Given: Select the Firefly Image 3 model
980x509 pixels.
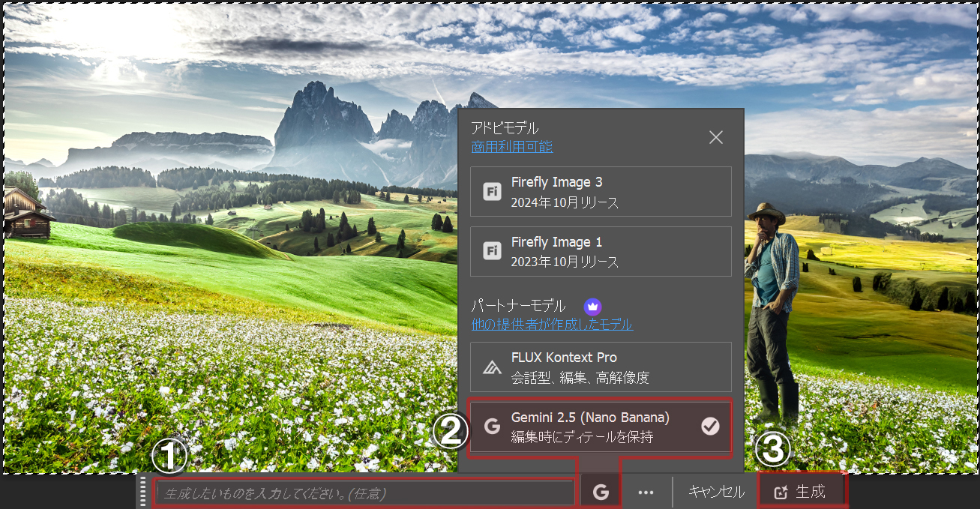Looking at the screenshot, I should [601, 192].
